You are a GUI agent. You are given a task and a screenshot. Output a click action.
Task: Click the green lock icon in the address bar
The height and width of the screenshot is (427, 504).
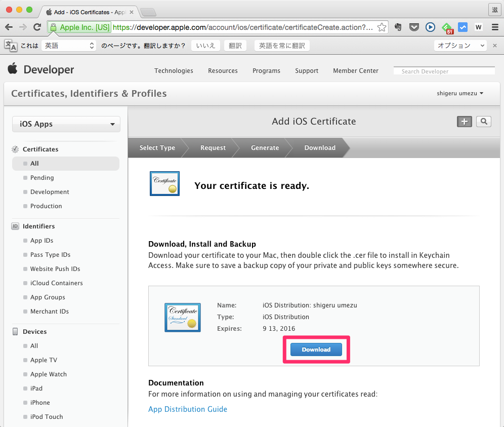coord(53,27)
